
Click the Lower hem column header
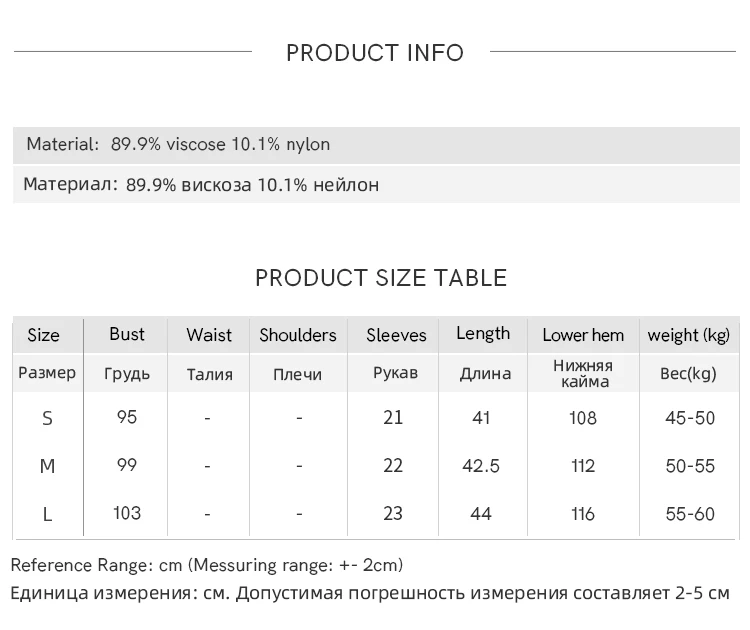pos(583,335)
